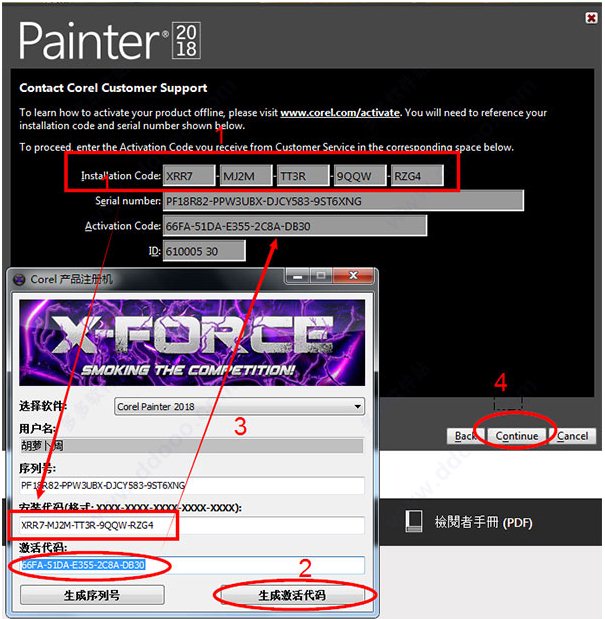Close the Painter 2018 activation dialog
Screen dimensions: 605x619
(591, 18)
